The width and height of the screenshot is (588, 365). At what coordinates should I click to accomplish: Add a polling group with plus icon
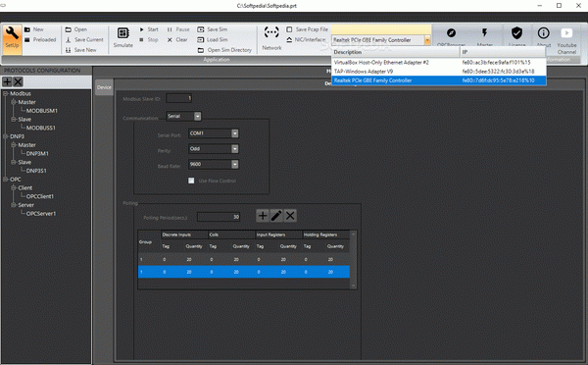tap(263, 216)
